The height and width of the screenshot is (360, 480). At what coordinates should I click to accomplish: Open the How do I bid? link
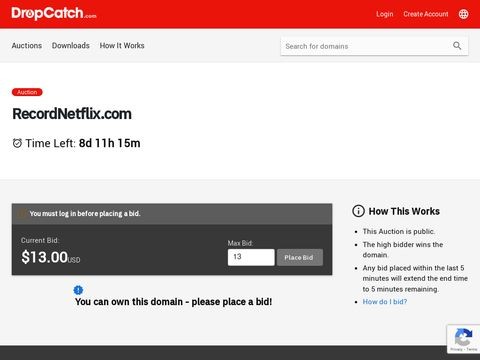pos(385,302)
